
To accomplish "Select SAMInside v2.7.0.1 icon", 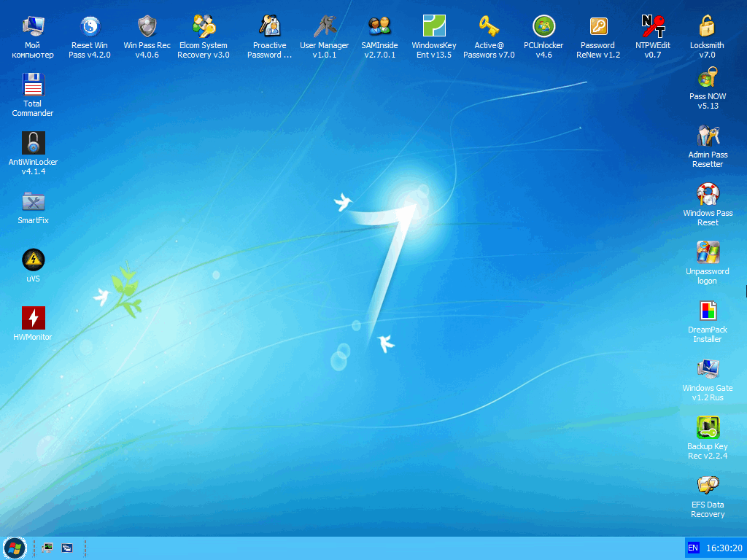I will (379, 27).
